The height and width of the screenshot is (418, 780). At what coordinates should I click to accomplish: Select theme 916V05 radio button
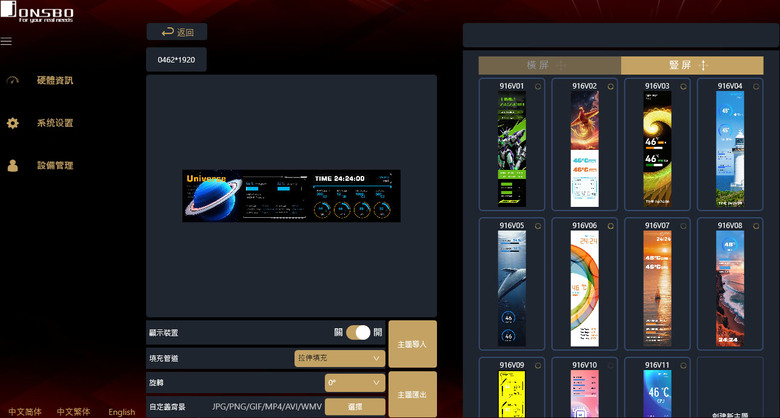tap(538, 225)
